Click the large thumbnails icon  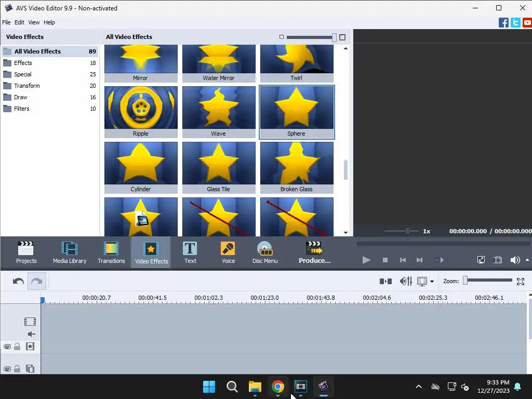tap(342, 37)
